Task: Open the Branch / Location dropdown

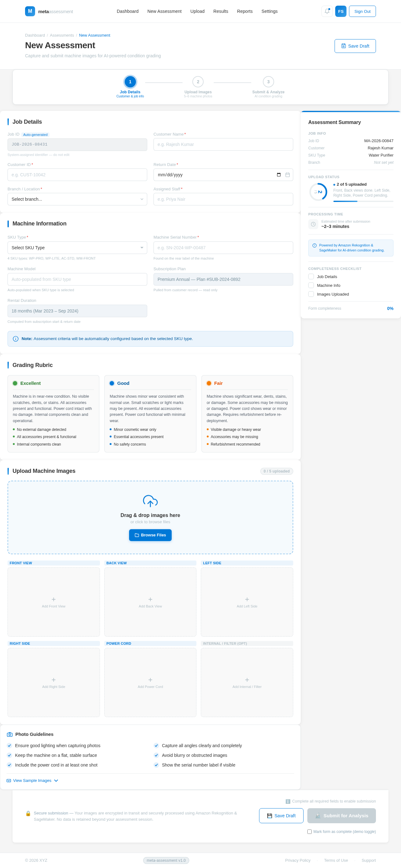Action: pos(77,199)
